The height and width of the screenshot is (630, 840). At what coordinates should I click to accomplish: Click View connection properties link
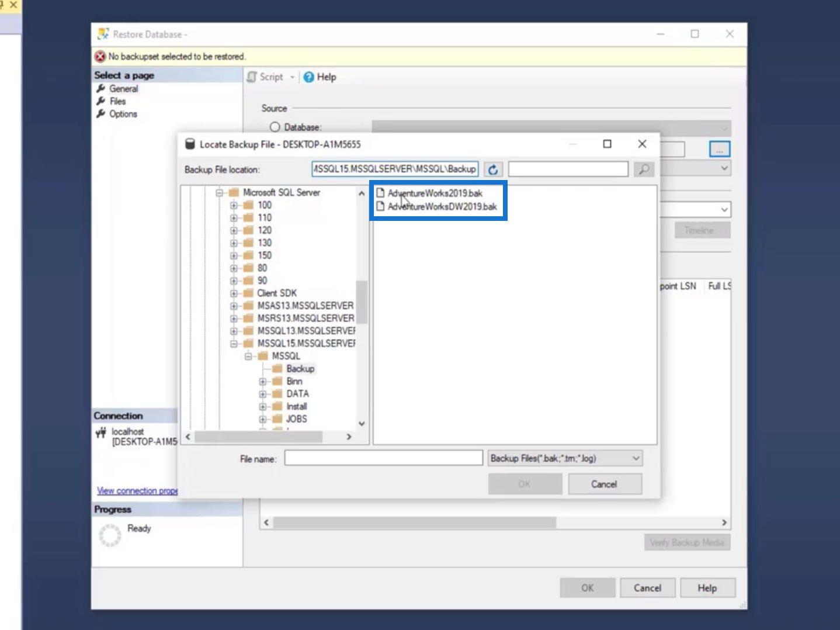[137, 491]
